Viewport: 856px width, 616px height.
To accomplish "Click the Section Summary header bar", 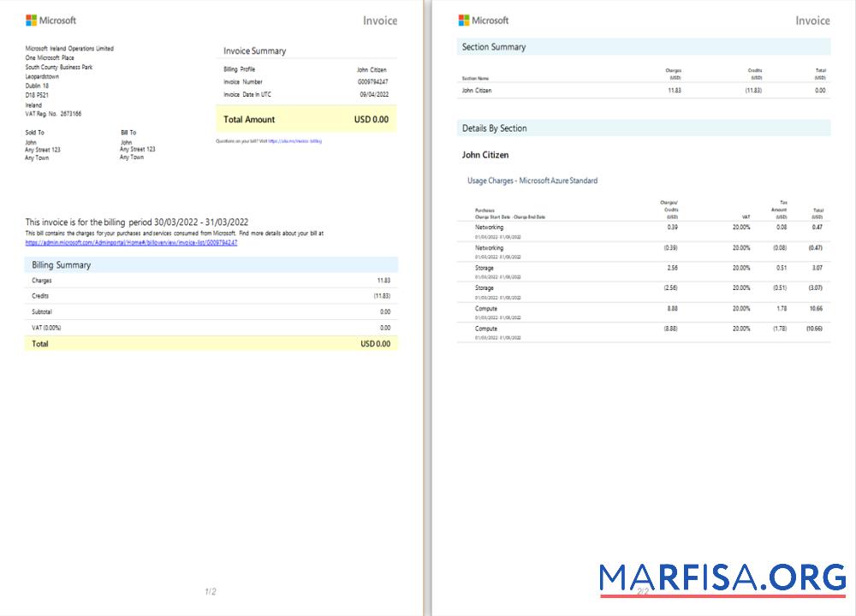I will coord(642,47).
